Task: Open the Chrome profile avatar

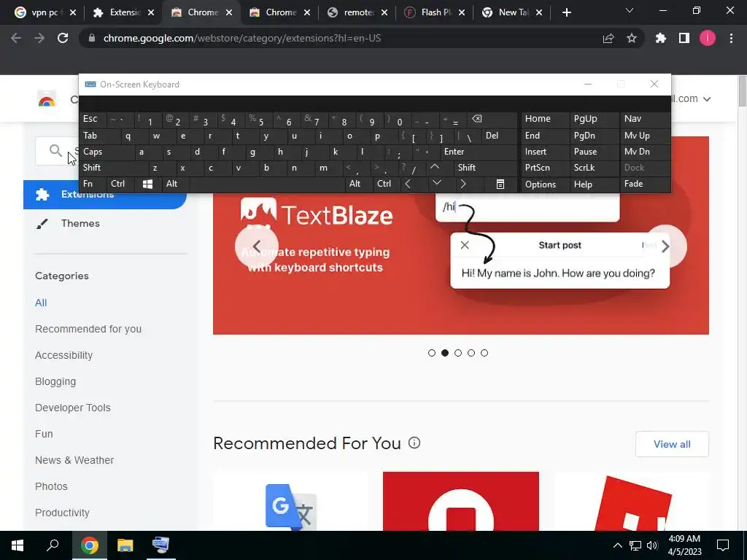Action: [x=708, y=38]
